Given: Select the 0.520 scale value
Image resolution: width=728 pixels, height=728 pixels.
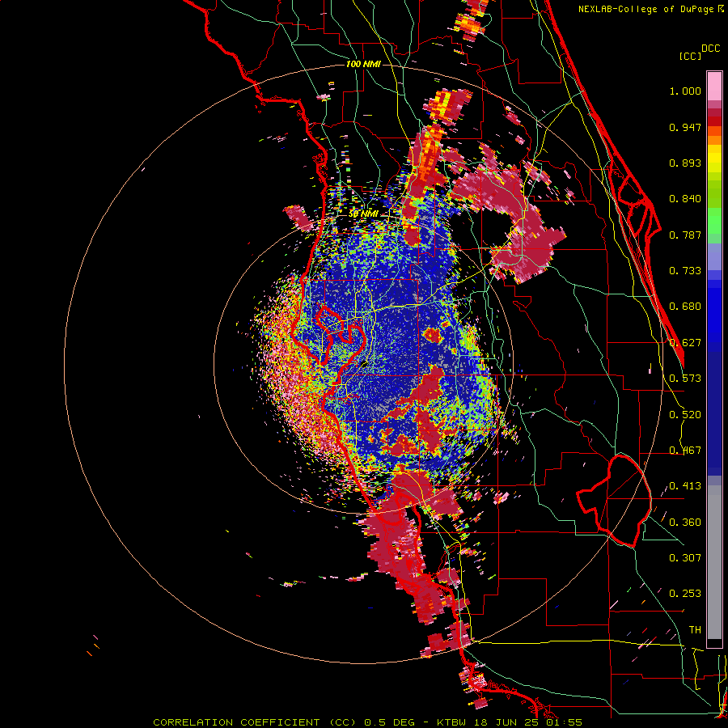Looking at the screenshot, I should click(685, 415).
